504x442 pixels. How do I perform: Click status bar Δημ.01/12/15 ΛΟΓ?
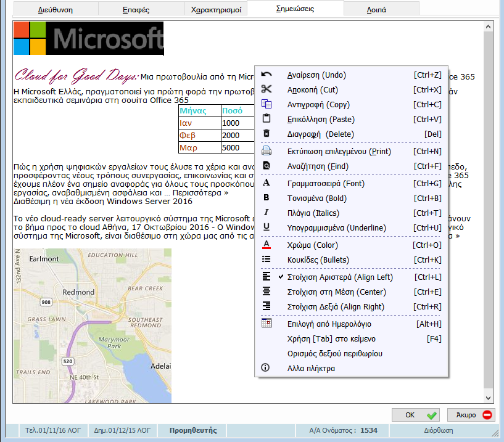[x=122, y=430]
